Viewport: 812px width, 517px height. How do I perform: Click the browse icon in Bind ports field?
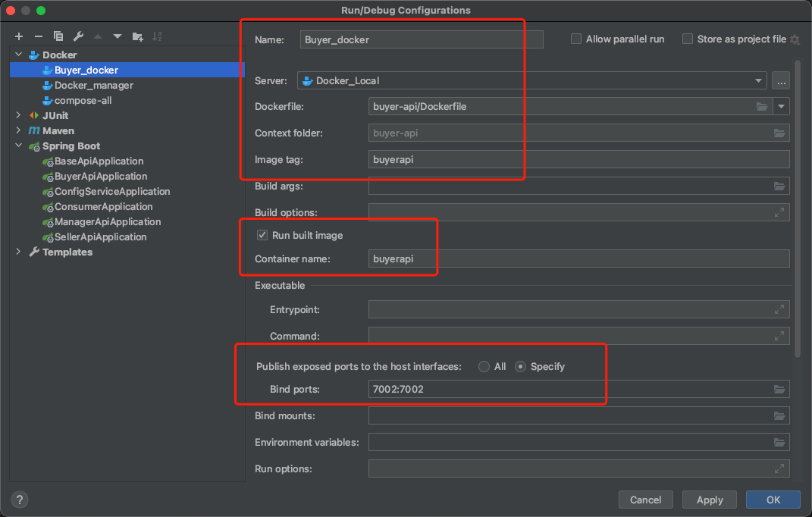779,390
